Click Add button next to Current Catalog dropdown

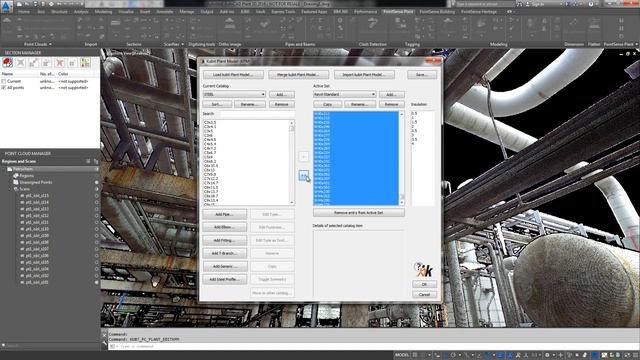coord(282,94)
